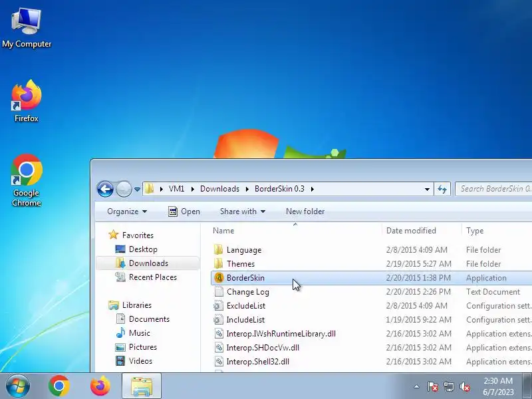
Task: Launch Firefox from the desktop shortcut
Action: [x=27, y=101]
